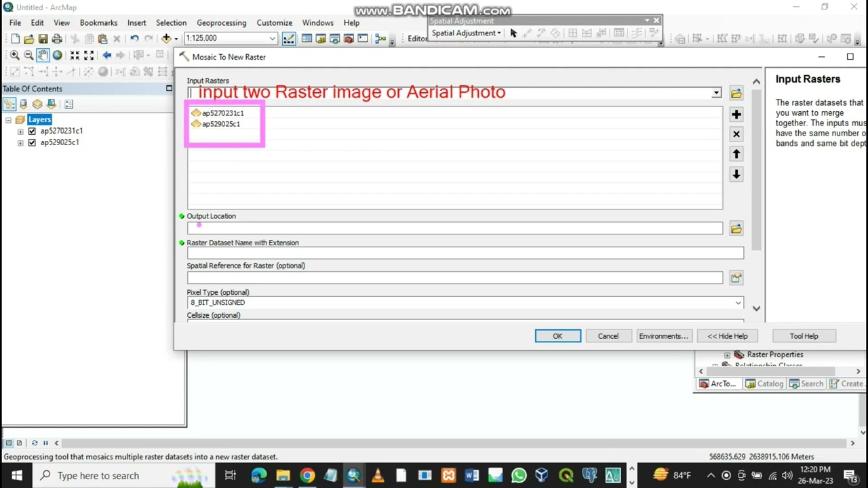Select the Zoom Out tool
Screen dimensions: 868x488
28,55
